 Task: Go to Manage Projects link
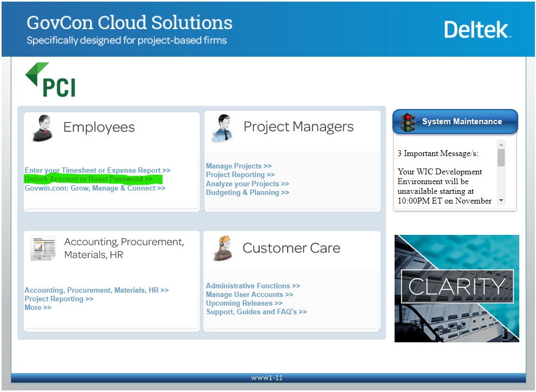coord(239,166)
